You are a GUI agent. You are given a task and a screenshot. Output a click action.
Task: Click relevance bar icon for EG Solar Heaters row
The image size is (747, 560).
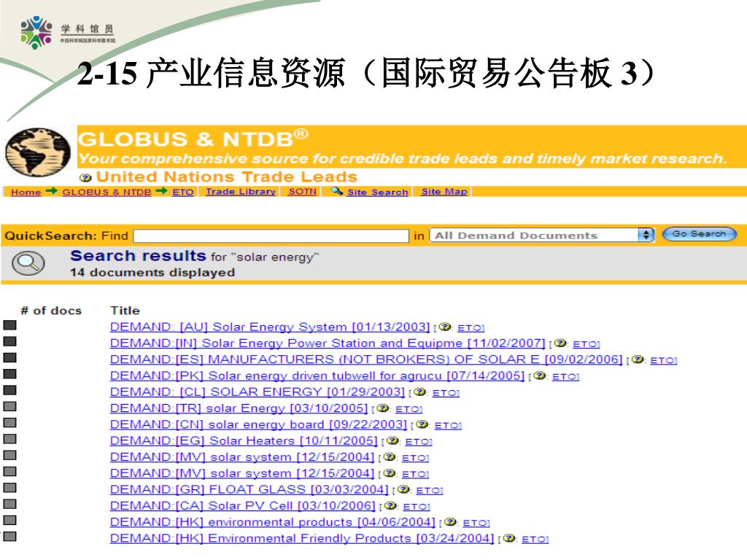10,439
